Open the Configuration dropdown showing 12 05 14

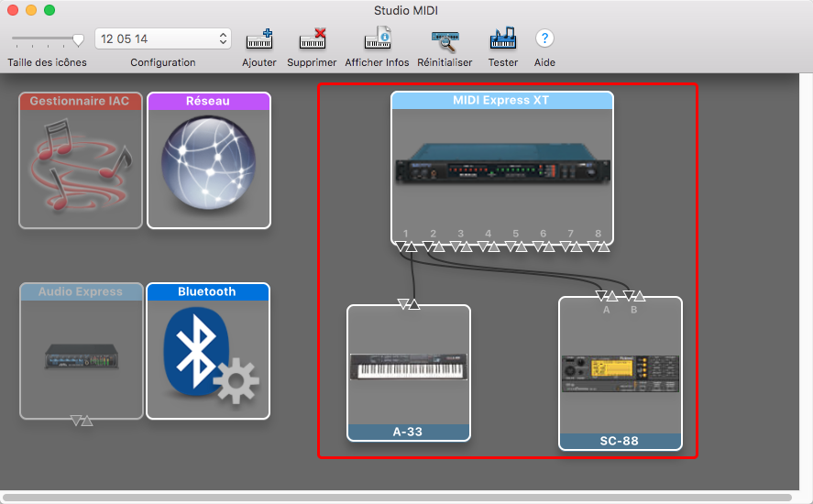pyautogui.click(x=163, y=38)
